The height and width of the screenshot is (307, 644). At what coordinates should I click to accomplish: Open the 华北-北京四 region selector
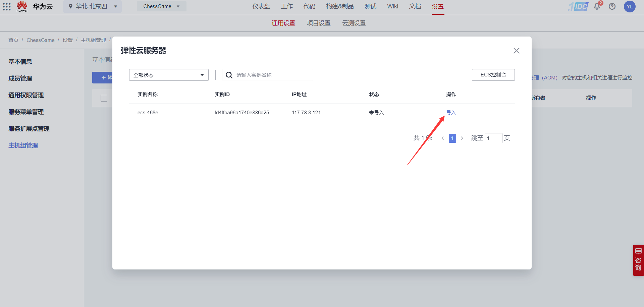92,6
